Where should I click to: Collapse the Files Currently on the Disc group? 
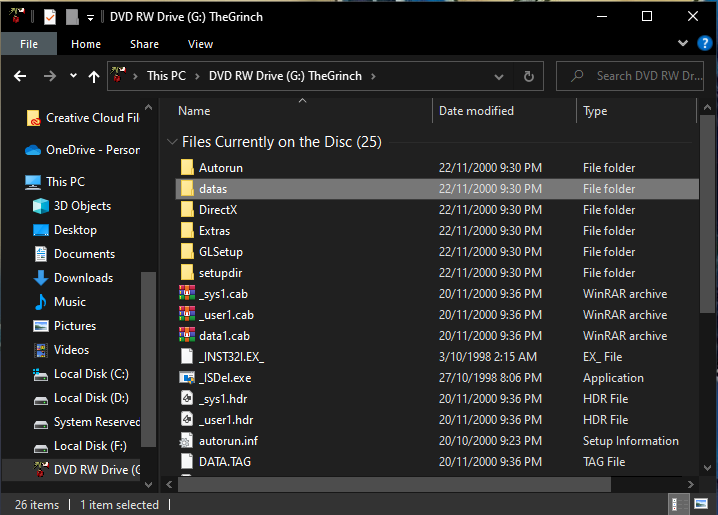click(172, 142)
